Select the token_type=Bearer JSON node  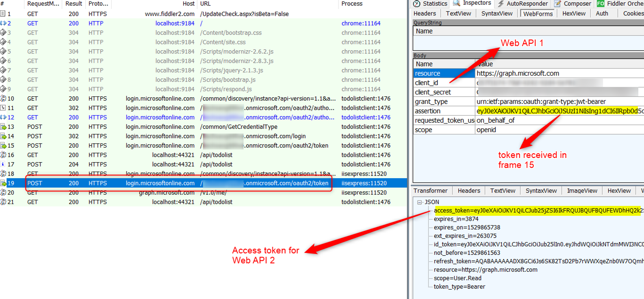point(459,287)
